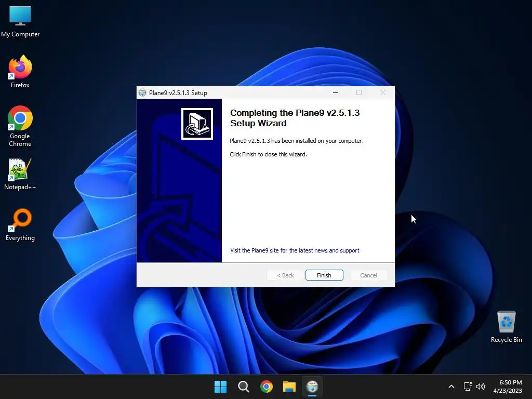The image size is (532, 399).
Task: Open the volume tray icon
Action: tap(481, 387)
